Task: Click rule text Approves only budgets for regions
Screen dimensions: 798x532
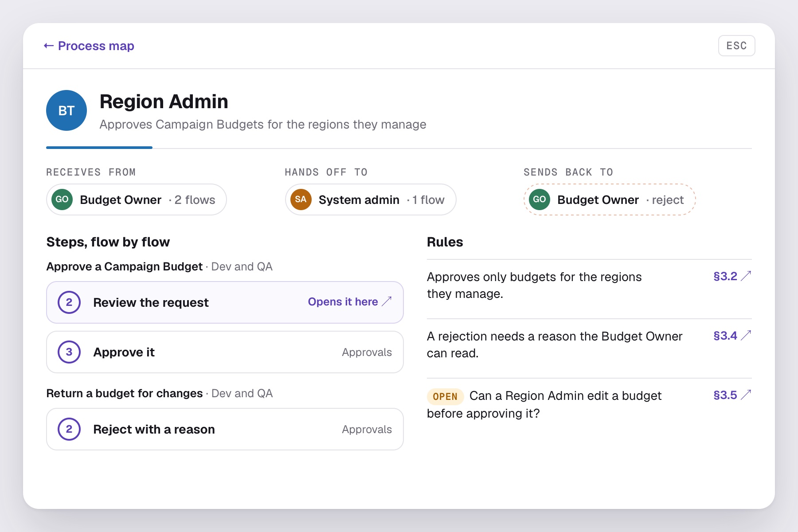Action: tap(534, 285)
